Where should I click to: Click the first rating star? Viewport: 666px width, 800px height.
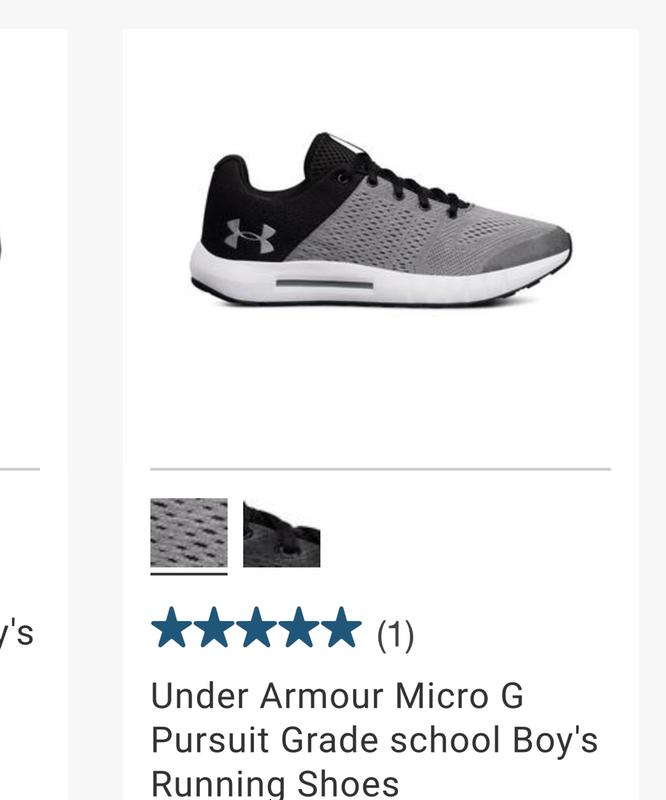(172, 628)
